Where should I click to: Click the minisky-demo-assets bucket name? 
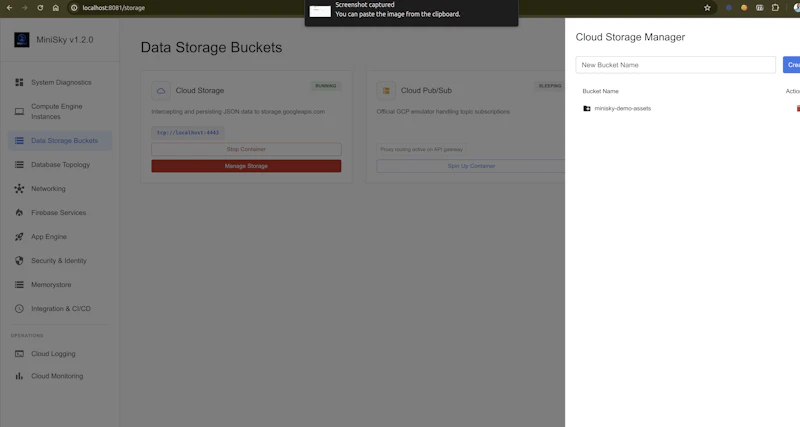click(x=622, y=108)
